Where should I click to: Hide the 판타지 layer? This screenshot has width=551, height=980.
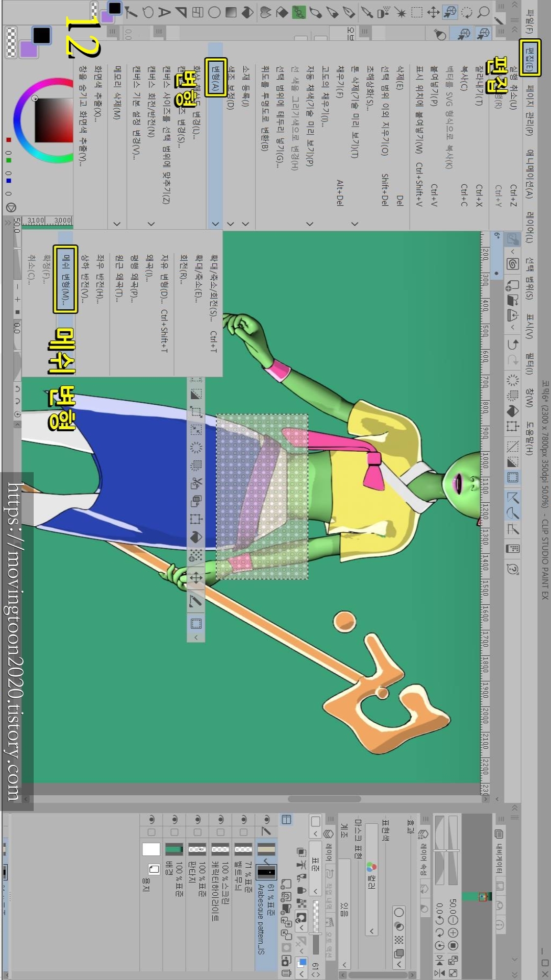tap(197, 820)
